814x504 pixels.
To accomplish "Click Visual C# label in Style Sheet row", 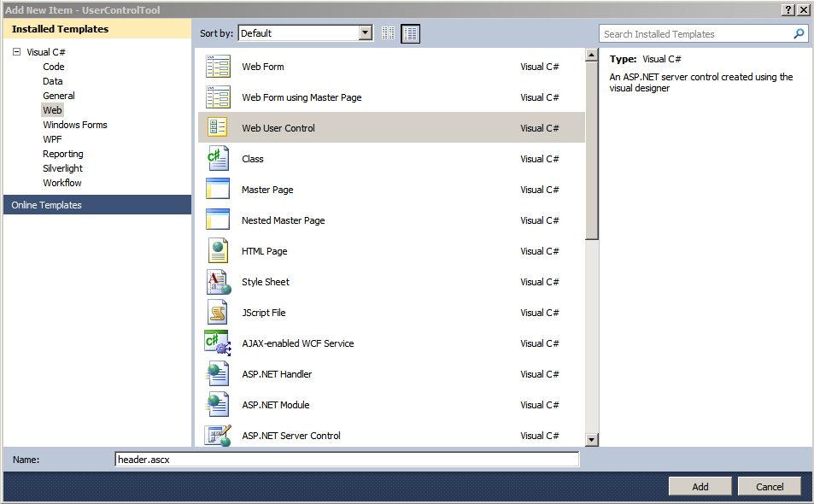I will 539,282.
